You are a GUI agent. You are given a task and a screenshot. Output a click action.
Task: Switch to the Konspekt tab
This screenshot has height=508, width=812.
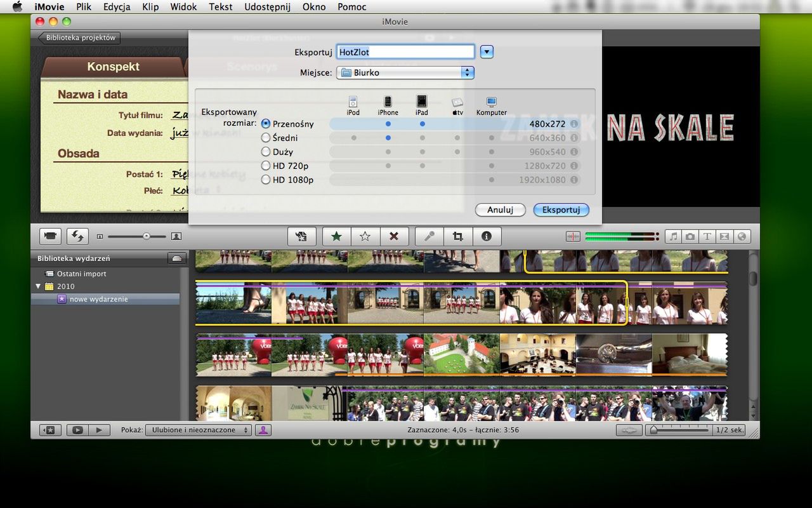click(x=113, y=67)
